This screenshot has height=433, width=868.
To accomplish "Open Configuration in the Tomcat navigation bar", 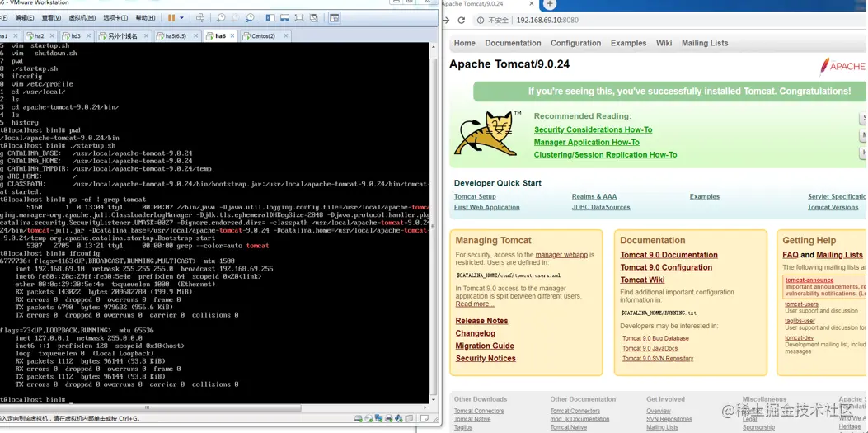I will pyautogui.click(x=575, y=43).
